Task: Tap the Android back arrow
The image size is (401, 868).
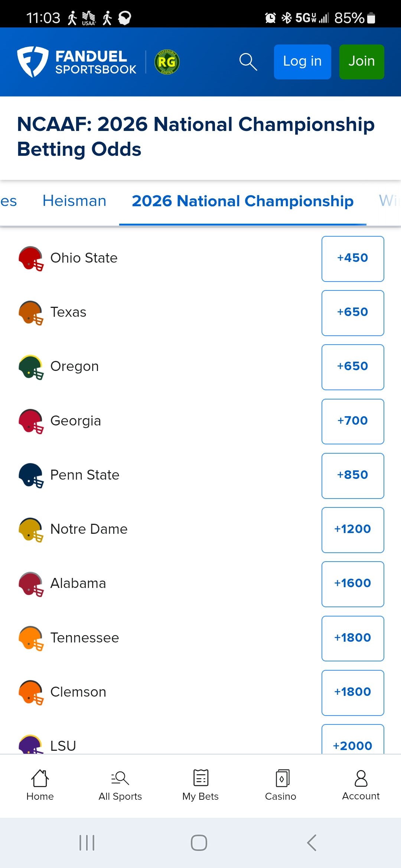Action: [312, 843]
